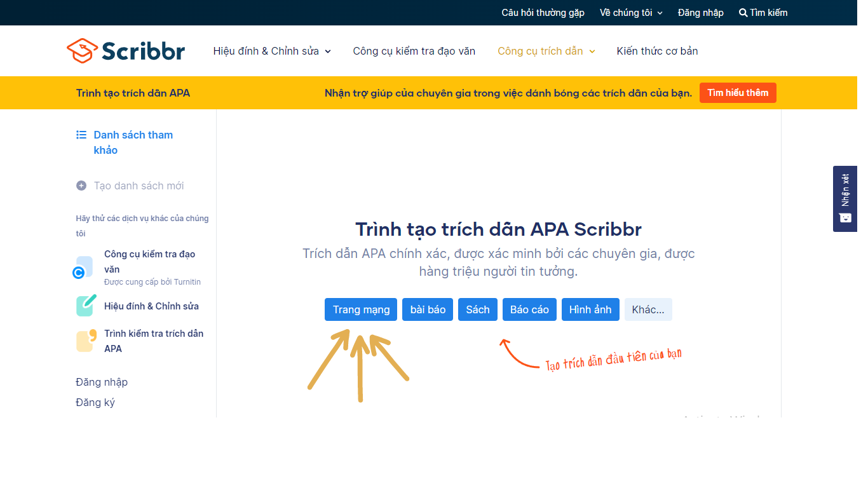The image size is (868, 488).
Task: Click the Trích dẫn APA chính xác subtitle text
Action: tap(499, 262)
